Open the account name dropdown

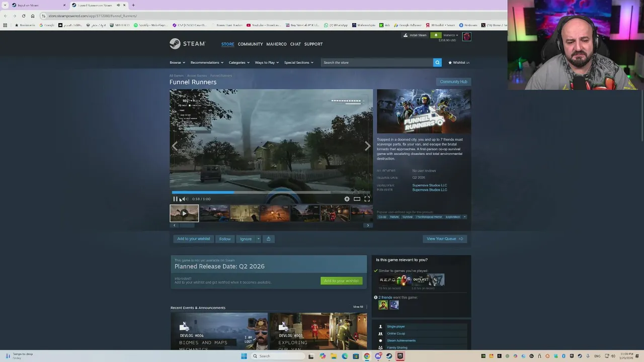450,35
